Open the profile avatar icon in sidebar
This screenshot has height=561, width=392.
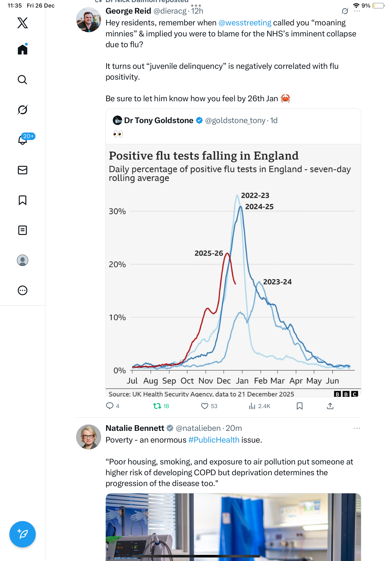click(x=23, y=260)
